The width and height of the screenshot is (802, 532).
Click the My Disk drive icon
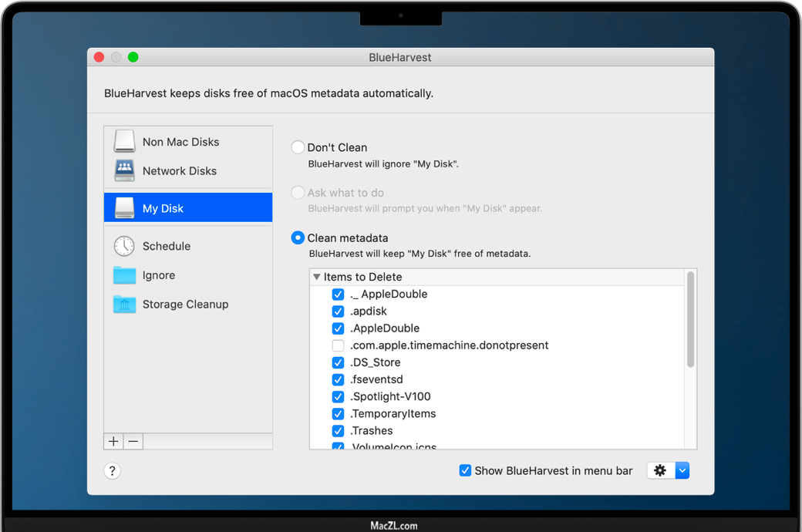(x=124, y=208)
